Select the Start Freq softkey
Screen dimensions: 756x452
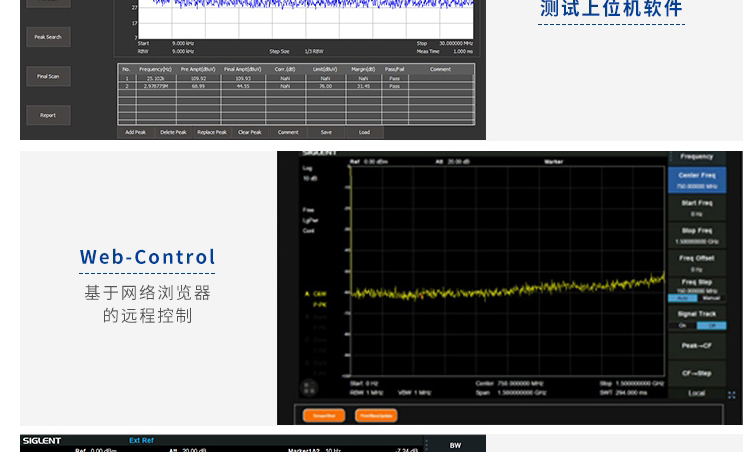click(x=696, y=208)
